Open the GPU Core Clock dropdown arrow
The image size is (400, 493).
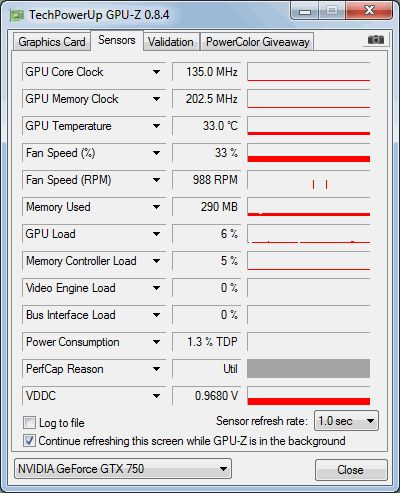(x=156, y=72)
